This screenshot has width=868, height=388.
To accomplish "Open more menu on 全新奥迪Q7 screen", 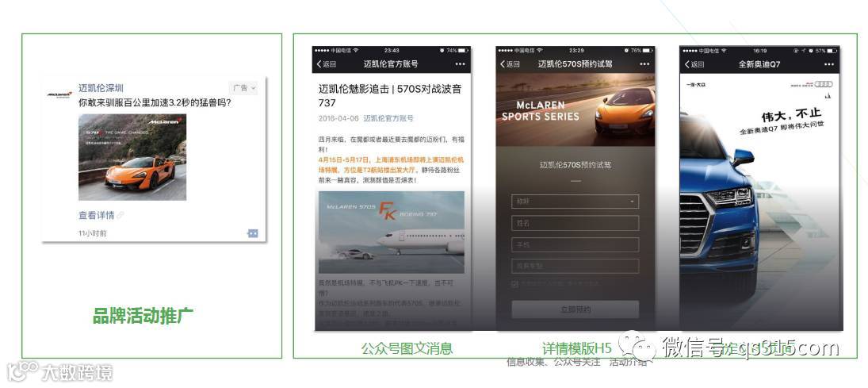I will point(828,64).
